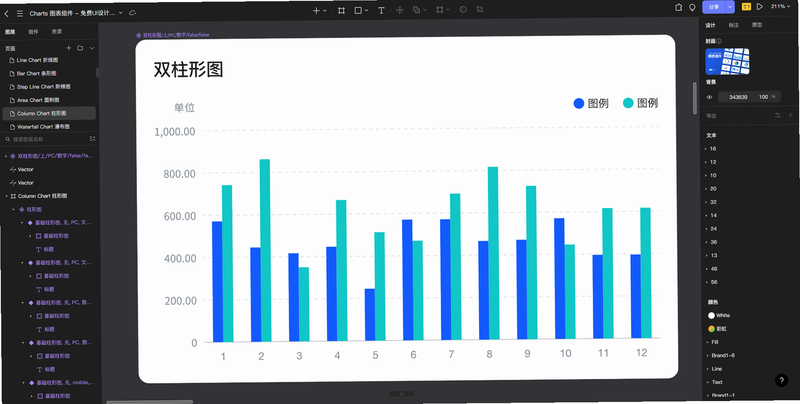This screenshot has width=800, height=404.
Task: Switch to the 原型 prototype tab
Action: tap(757, 24)
